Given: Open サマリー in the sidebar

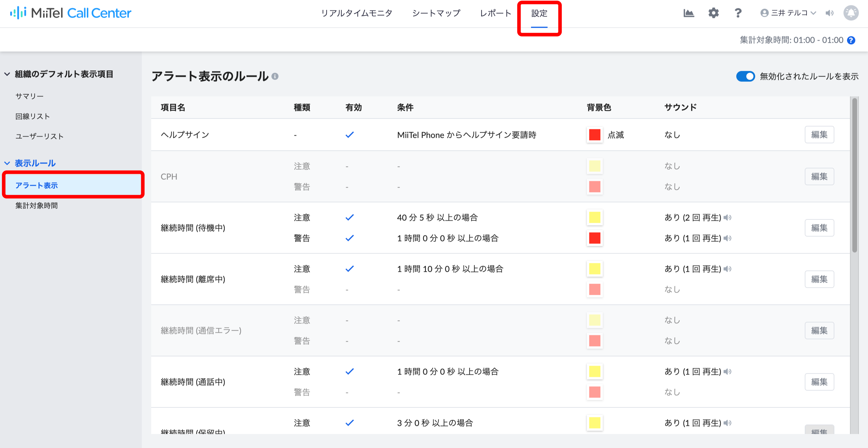Looking at the screenshot, I should point(29,96).
